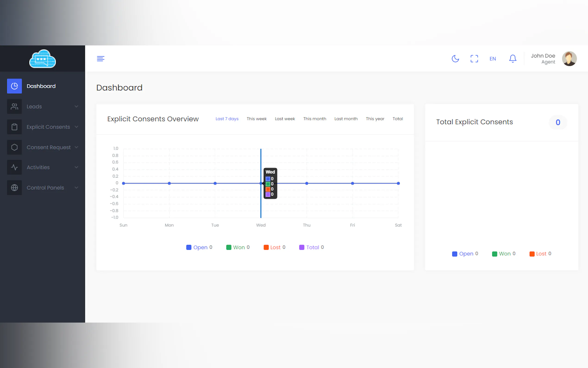Click the Won green legend swatch in the Total Explicit Consents card
The height and width of the screenshot is (368, 588).
pyautogui.click(x=494, y=254)
